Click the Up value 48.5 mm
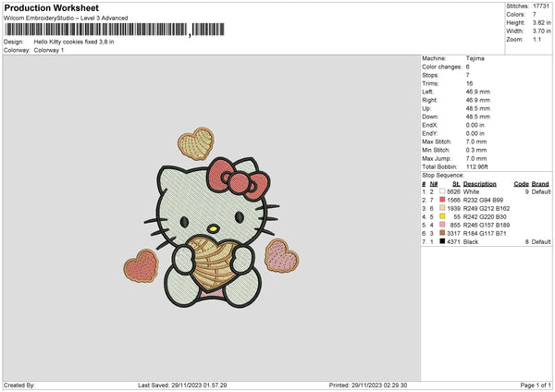This screenshot has width=555, height=392. pos(478,108)
